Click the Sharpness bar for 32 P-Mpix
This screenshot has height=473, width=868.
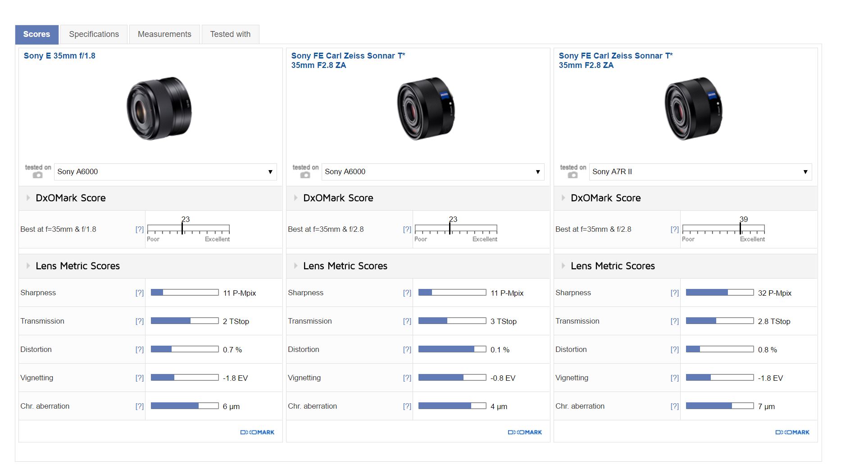click(720, 293)
